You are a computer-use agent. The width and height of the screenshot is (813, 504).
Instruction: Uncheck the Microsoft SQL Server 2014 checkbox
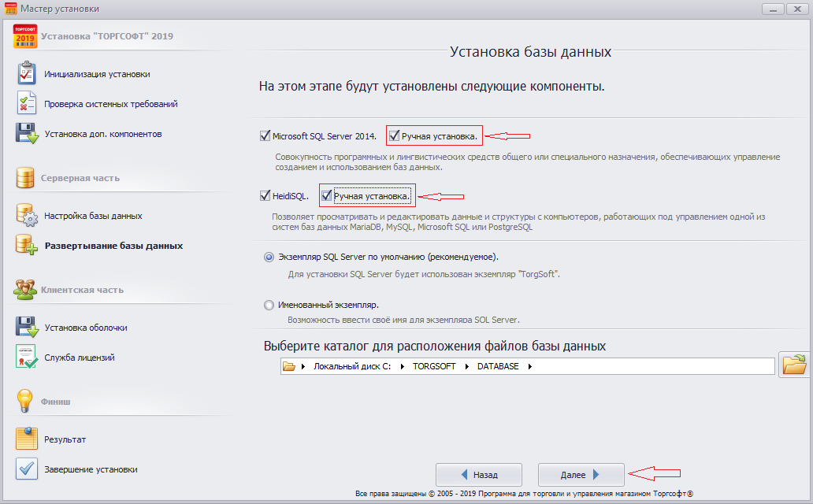click(265, 136)
